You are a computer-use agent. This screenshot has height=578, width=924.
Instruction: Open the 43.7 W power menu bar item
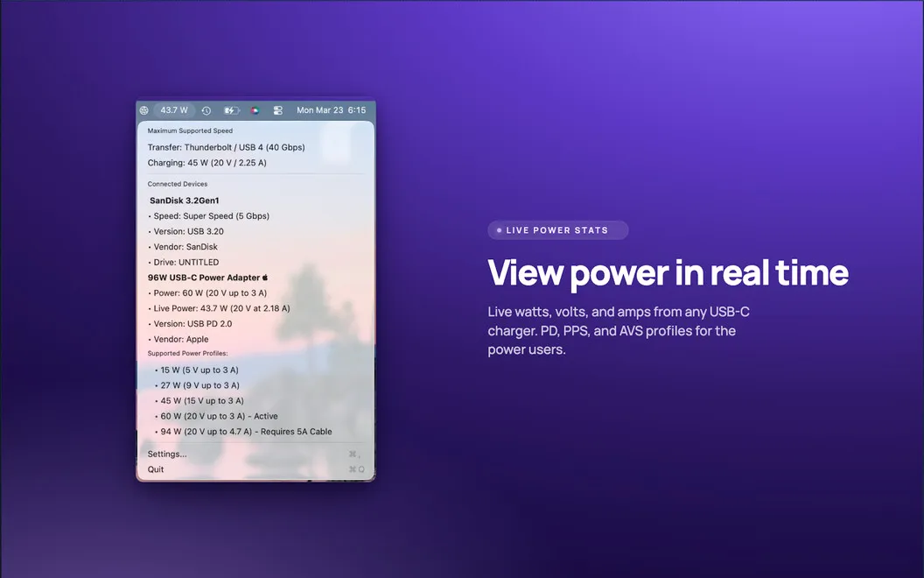click(x=174, y=110)
